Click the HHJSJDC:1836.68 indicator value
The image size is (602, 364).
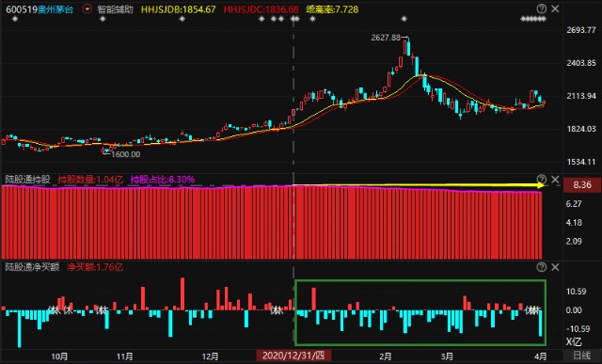point(261,9)
